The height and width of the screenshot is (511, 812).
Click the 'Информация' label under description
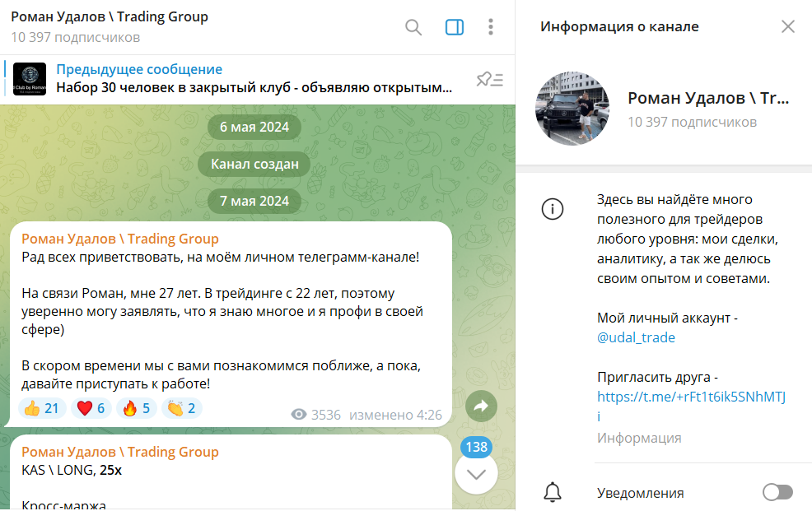(x=639, y=438)
